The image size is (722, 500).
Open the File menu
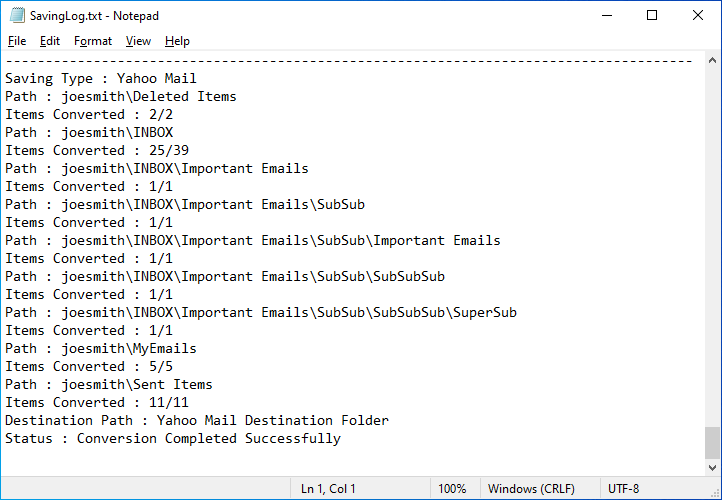(17, 41)
